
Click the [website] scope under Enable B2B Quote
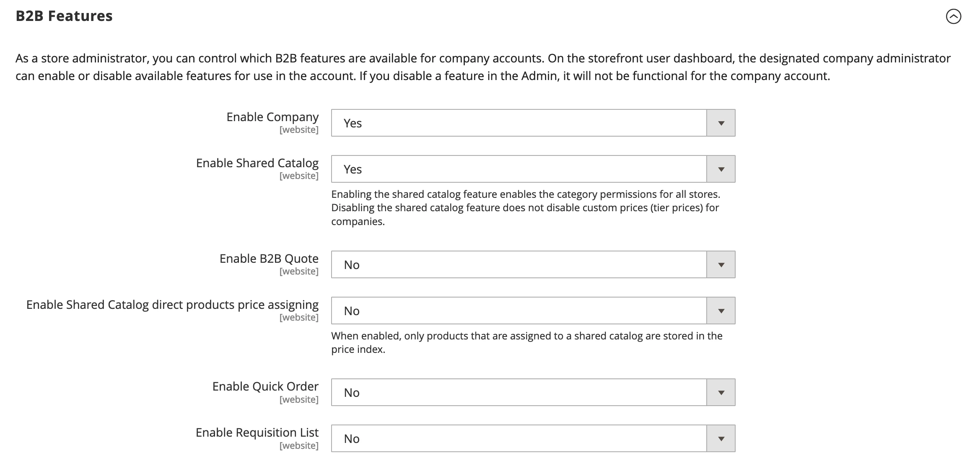[x=299, y=272]
